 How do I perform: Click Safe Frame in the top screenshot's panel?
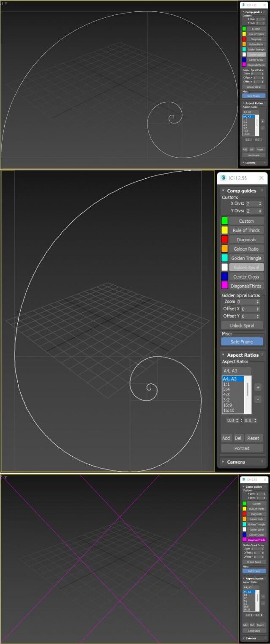254,96
